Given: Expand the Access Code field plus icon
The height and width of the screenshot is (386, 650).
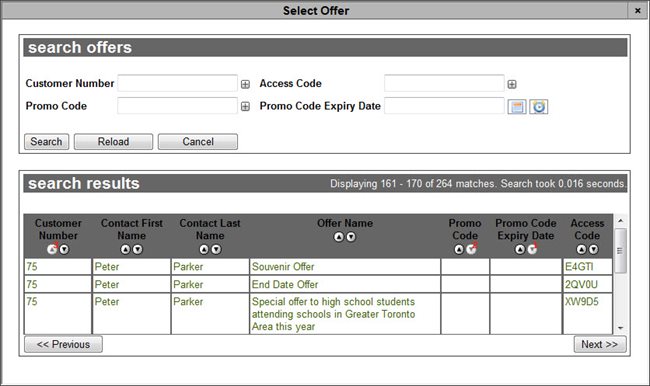Looking at the screenshot, I should (512, 84).
